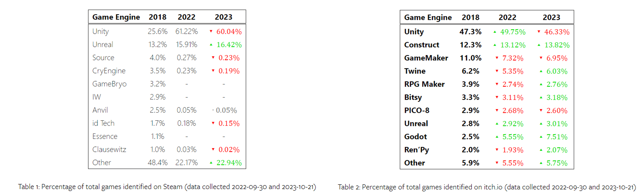Click green up arrow beside itch.io Unity 49.75%
The width and height of the screenshot is (644, 196).
(495, 32)
